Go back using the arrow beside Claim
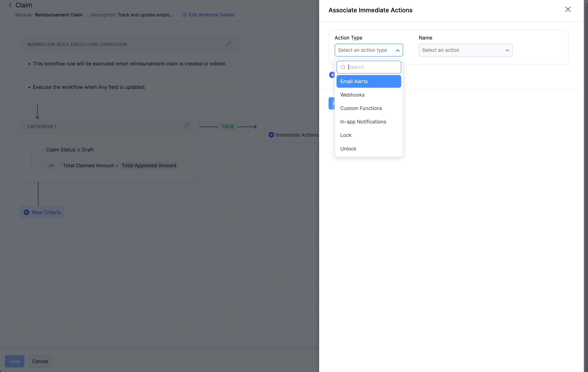 10,5
